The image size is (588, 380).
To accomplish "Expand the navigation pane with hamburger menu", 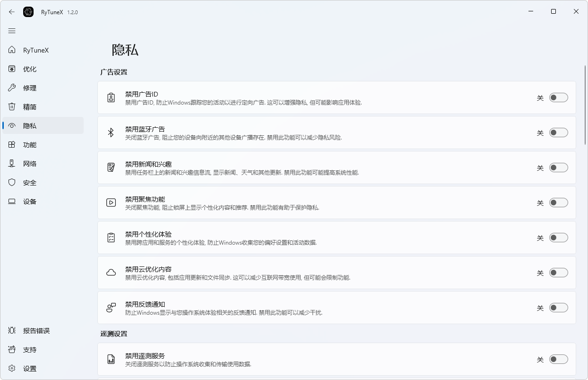I will [12, 30].
